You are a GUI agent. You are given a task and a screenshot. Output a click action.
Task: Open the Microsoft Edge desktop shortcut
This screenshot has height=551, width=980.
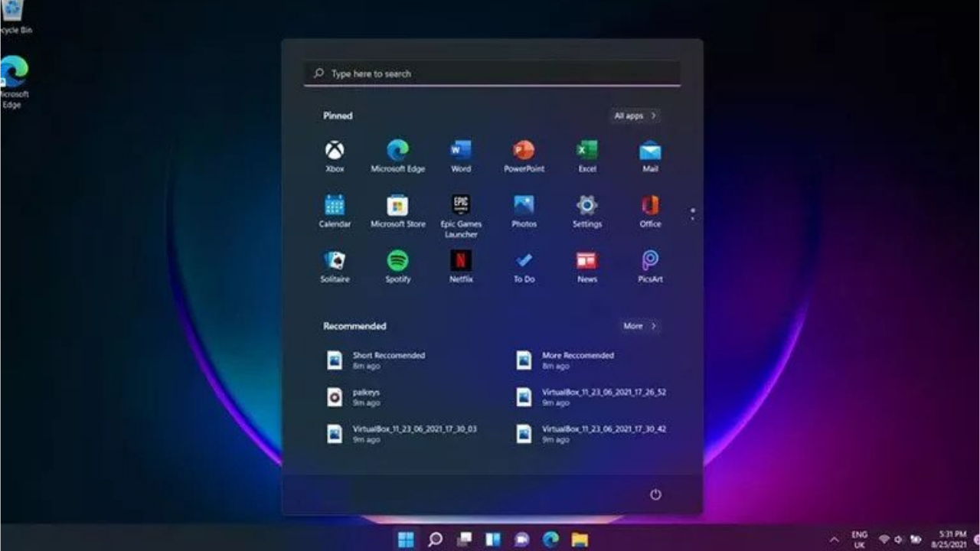coord(13,82)
